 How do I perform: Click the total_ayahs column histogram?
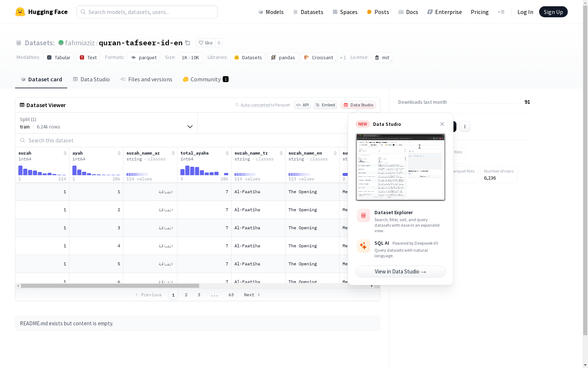coord(204,170)
